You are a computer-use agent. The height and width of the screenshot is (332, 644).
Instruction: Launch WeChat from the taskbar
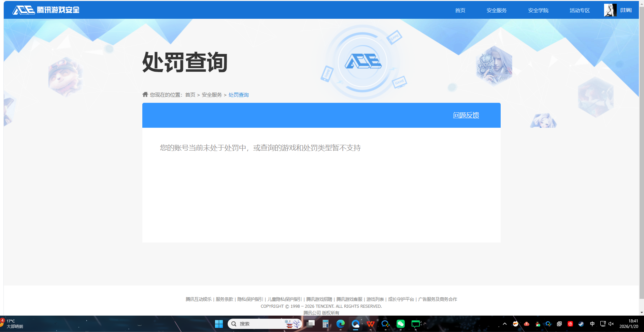click(x=400, y=323)
